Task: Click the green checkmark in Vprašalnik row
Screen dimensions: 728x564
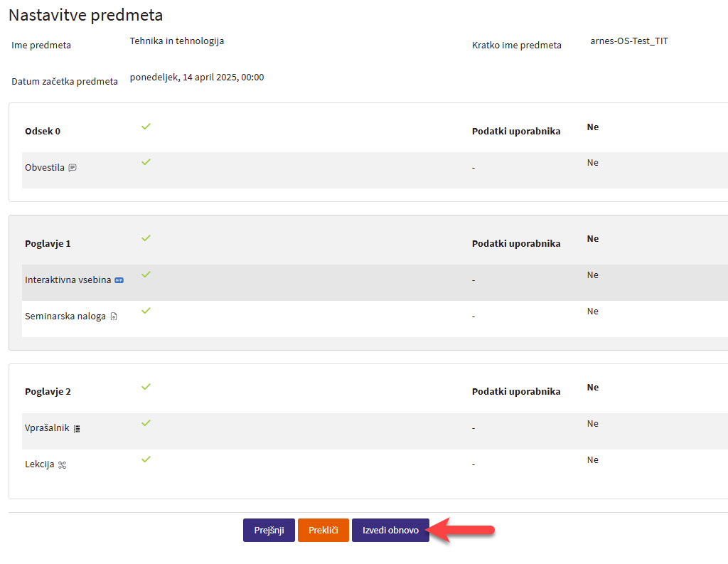Action: [146, 423]
